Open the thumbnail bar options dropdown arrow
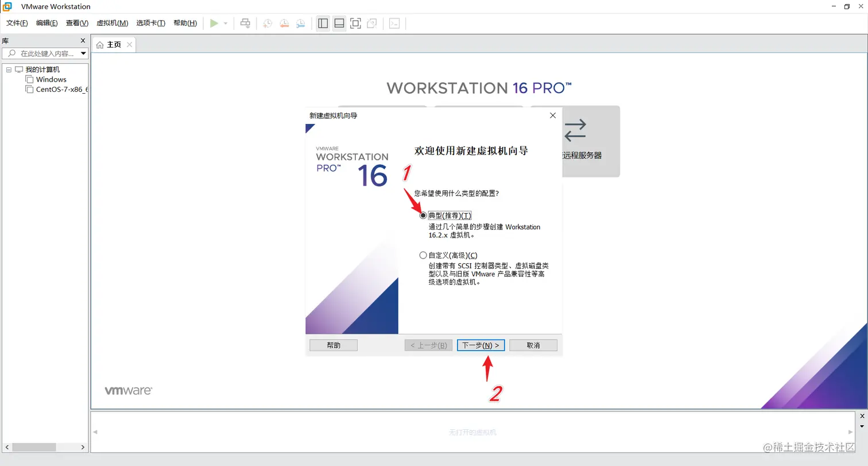This screenshot has height=466, width=868. pos(862,427)
